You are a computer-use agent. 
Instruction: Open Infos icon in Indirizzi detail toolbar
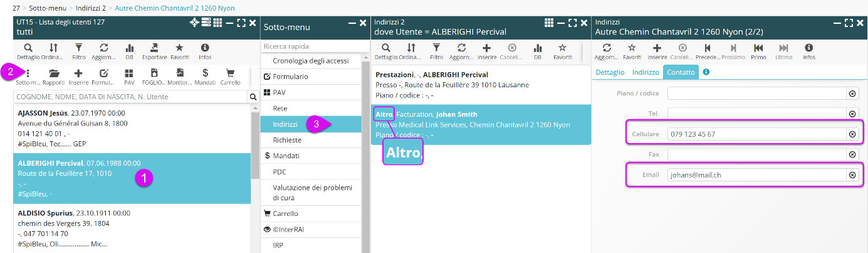[808, 48]
